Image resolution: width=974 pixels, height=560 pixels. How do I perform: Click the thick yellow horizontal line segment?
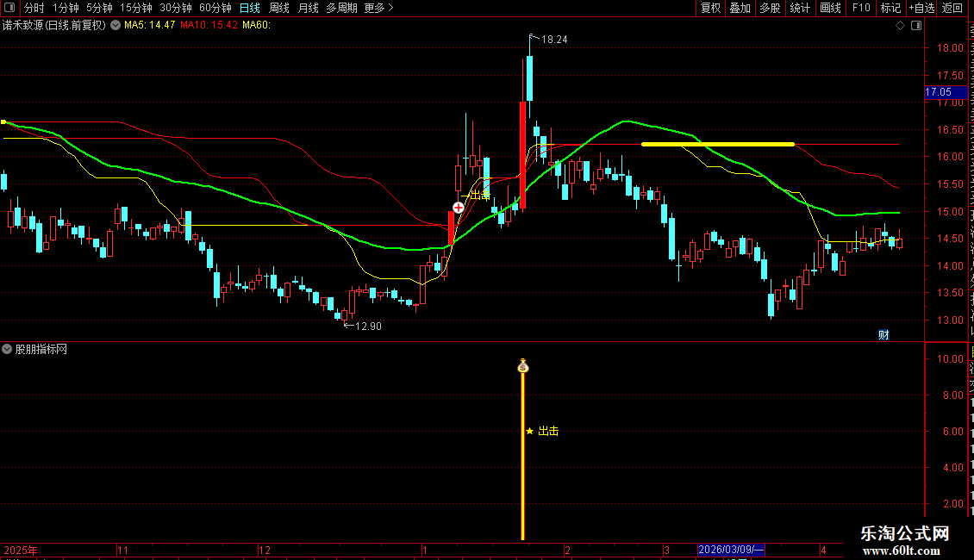(717, 144)
